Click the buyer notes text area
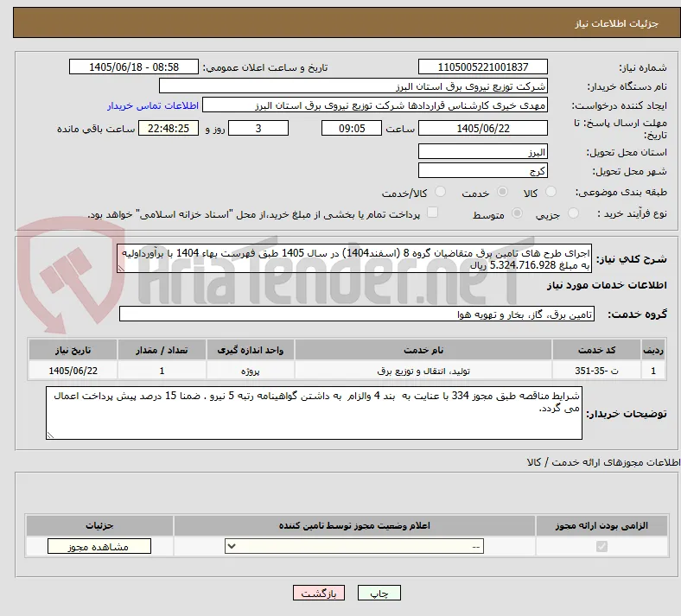The width and height of the screenshot is (681, 616). click(x=314, y=413)
